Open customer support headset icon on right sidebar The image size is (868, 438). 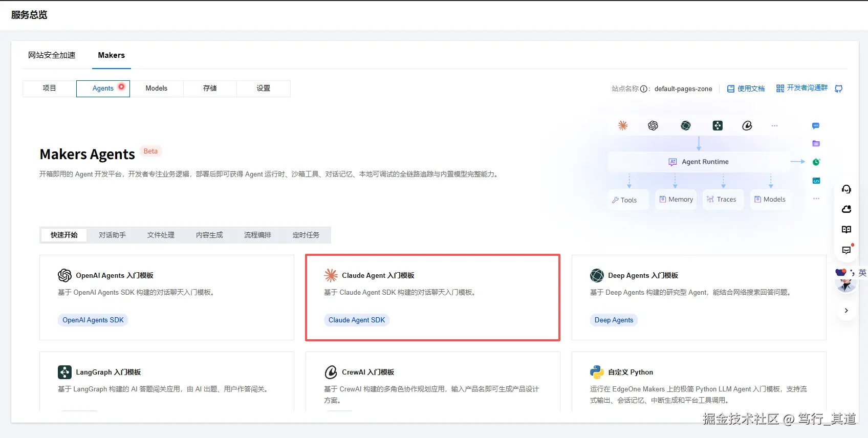847,189
